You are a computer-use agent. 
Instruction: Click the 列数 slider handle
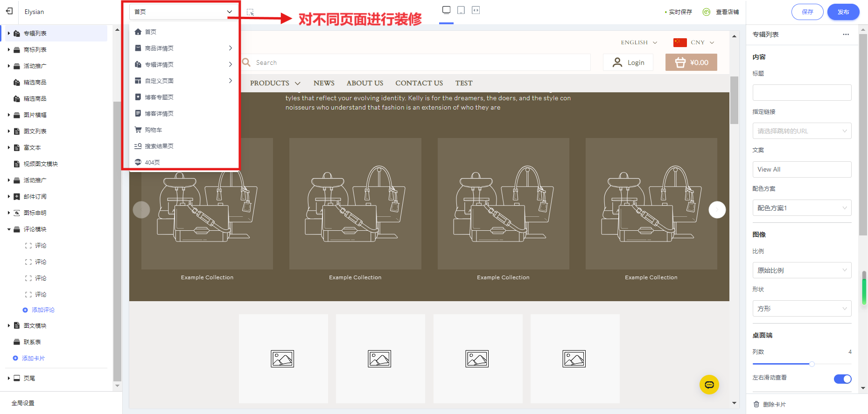[812, 364]
